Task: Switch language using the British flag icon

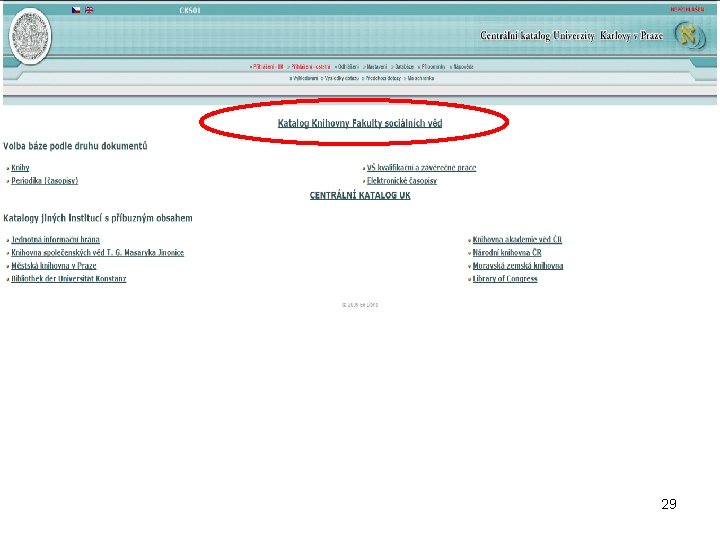Action: pos(89,10)
